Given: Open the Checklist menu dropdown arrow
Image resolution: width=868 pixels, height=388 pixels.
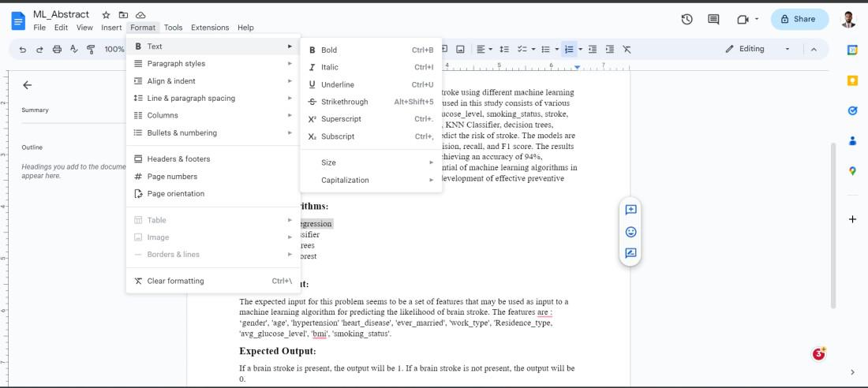Looking at the screenshot, I should (533, 49).
